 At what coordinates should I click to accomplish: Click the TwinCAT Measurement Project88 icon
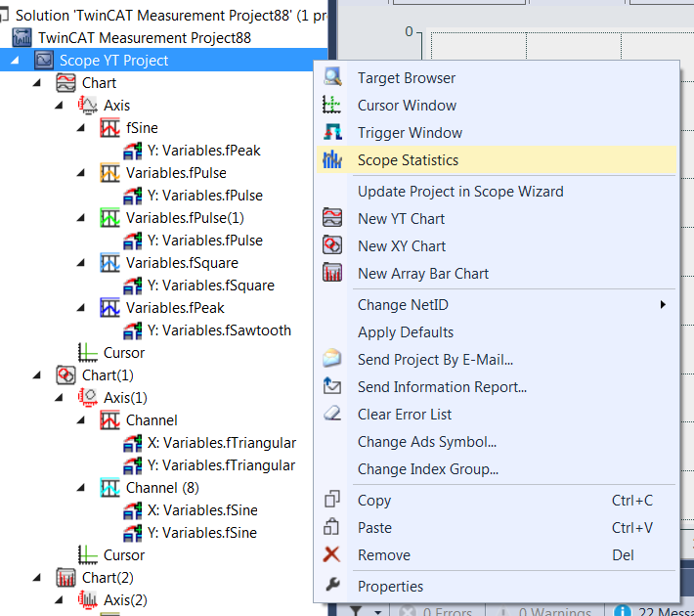click(x=22, y=37)
